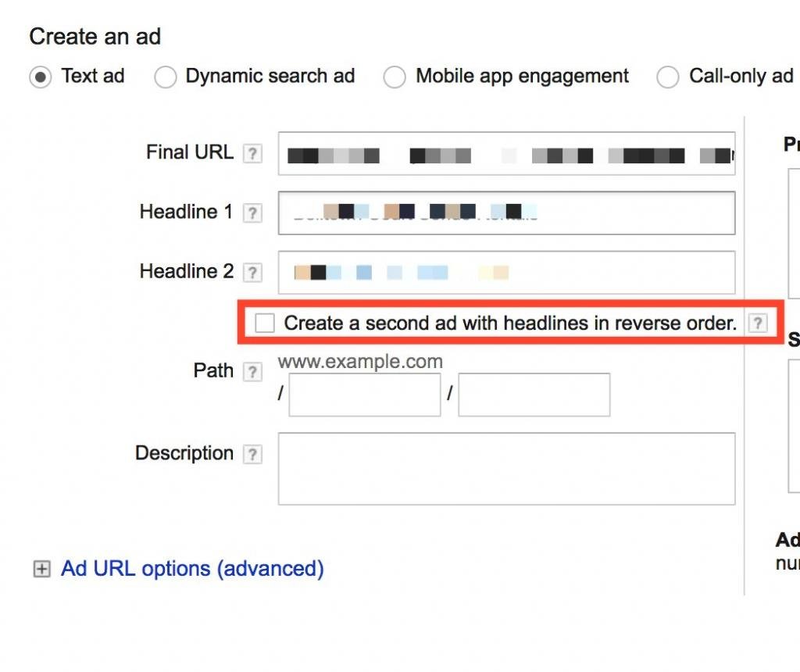Click the www.example.com path domain text

click(360, 362)
